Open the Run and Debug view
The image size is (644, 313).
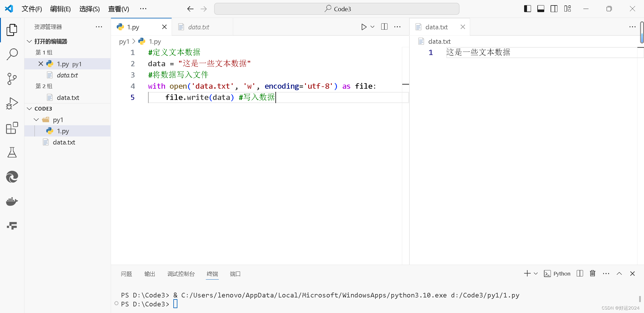tap(12, 103)
